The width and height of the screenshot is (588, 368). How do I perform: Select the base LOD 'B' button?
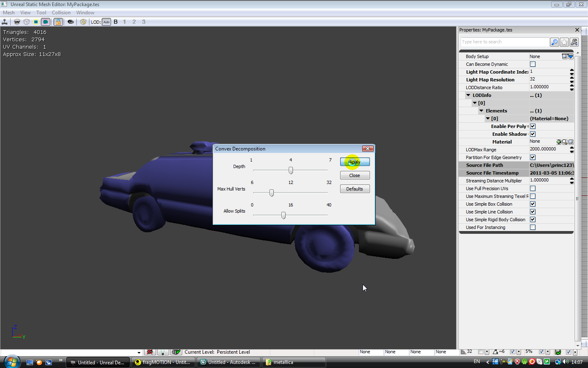tap(116, 22)
